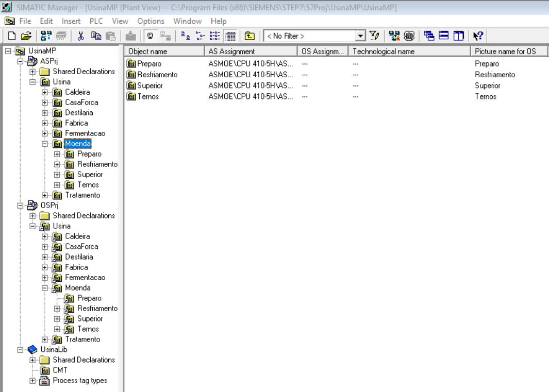Image resolution: width=549 pixels, height=392 pixels.
Task: Collapse the UsinaMP root node
Action: (8, 51)
